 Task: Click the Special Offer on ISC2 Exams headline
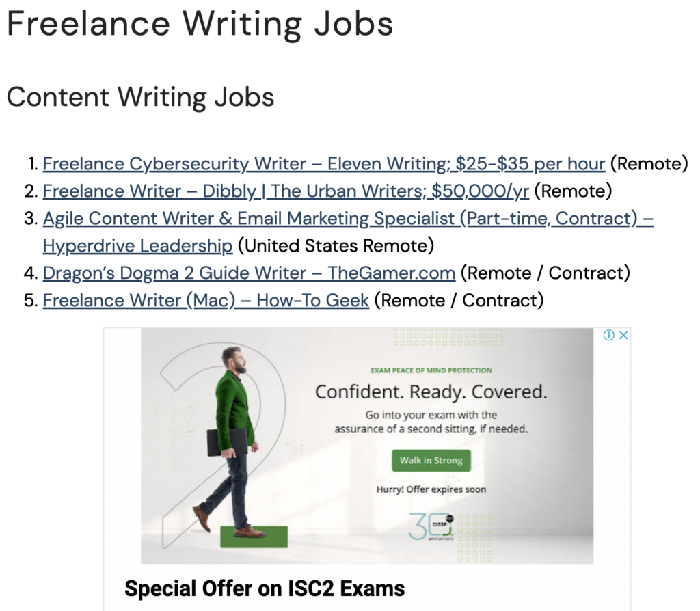265,588
